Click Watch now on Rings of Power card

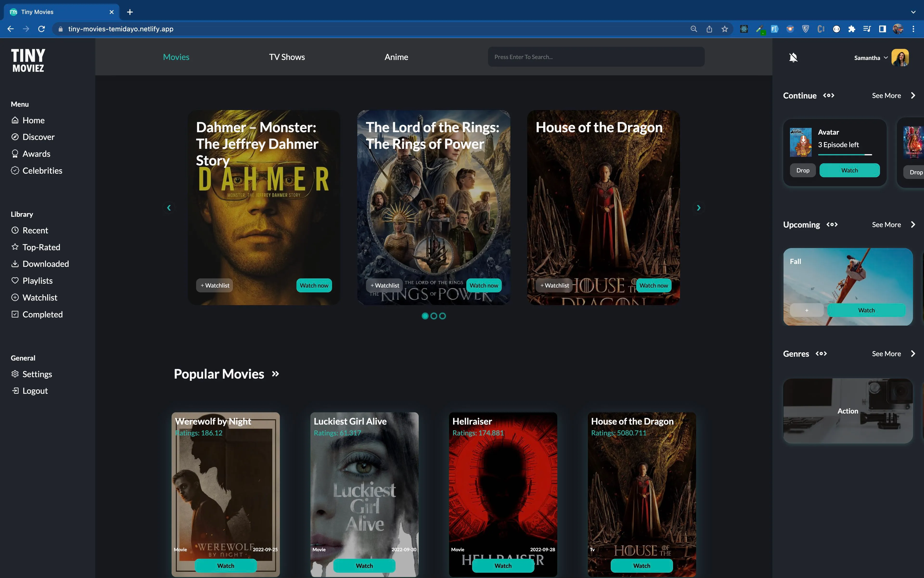(x=484, y=285)
